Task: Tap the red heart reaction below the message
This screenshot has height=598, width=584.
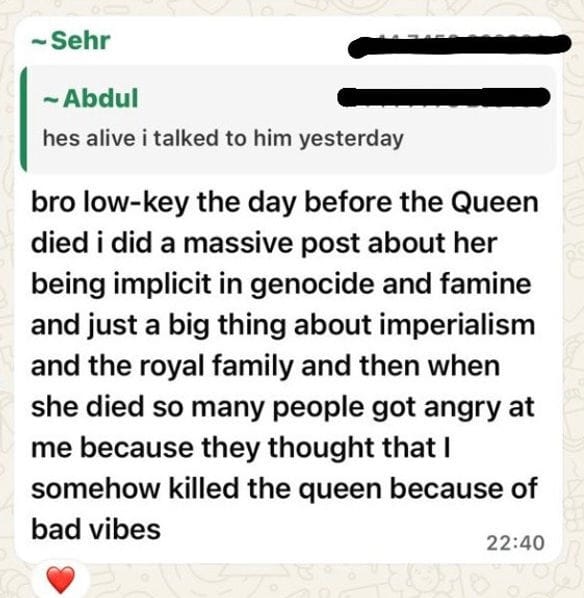Action: point(60,579)
